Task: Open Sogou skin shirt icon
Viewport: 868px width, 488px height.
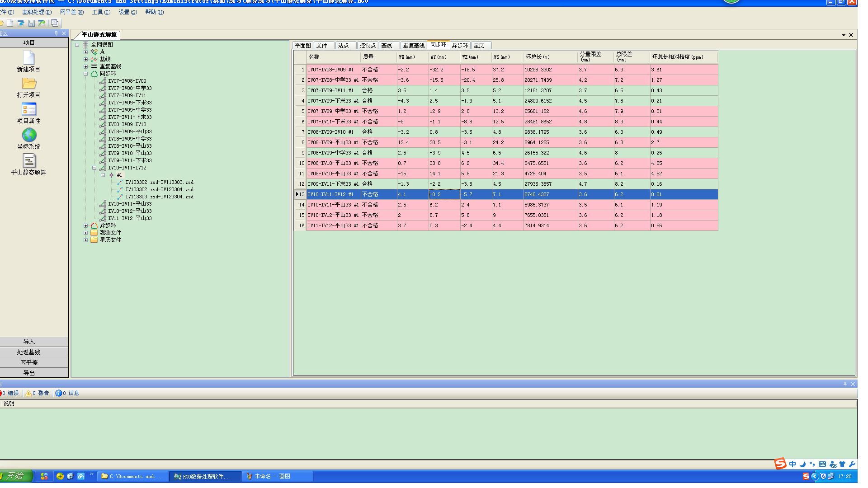Action: click(x=842, y=464)
